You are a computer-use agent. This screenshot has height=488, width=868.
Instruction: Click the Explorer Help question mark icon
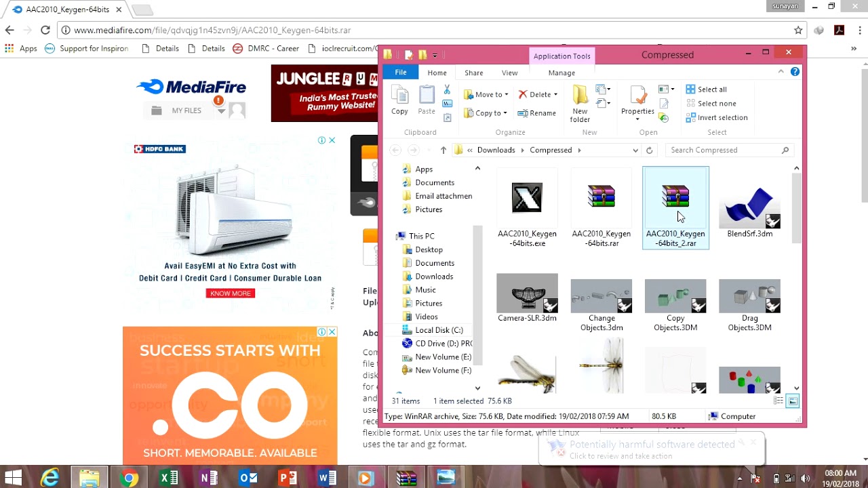pos(795,72)
